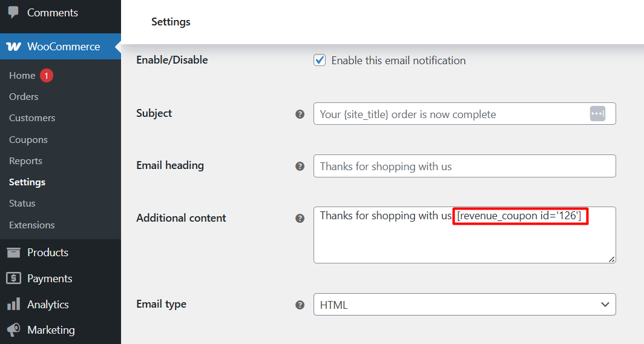Open the Extensions submenu page
Viewport: 644px width, 344px height.
coord(31,225)
